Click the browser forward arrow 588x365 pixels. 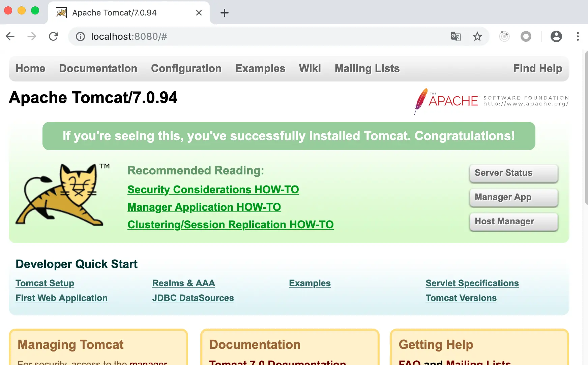tap(32, 36)
